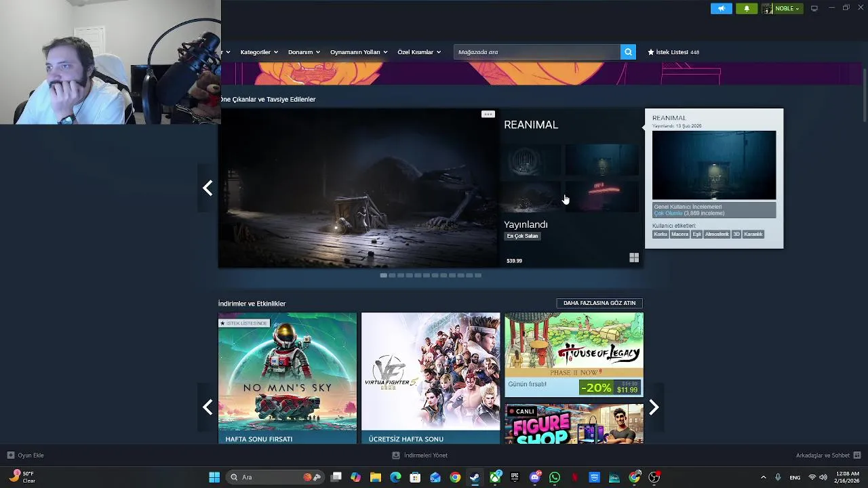Launch Copilot from the taskbar
Screen dimensions: 868x488
(x=355, y=477)
